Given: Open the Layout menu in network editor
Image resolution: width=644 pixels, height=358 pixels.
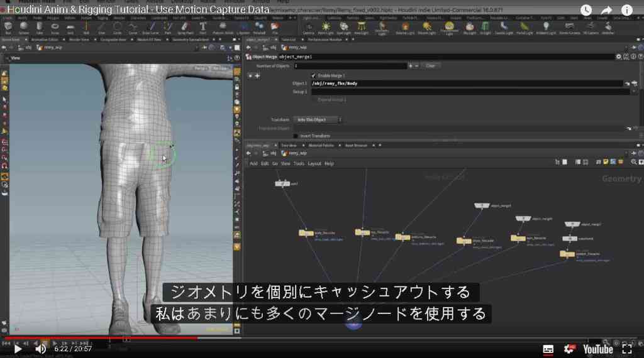Looking at the screenshot, I should point(314,164).
